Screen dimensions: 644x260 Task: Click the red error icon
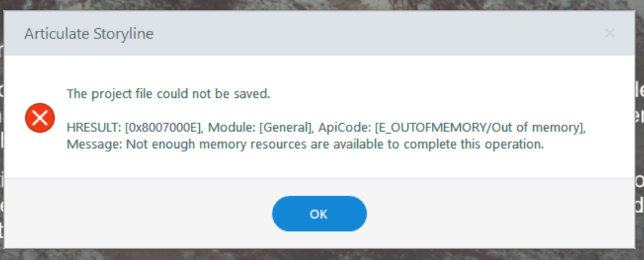[40, 118]
